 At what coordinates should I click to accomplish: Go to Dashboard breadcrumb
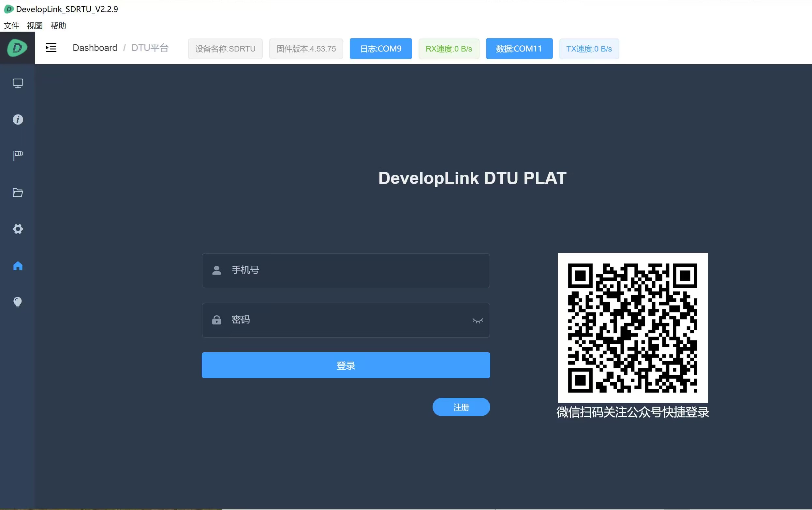(95, 48)
